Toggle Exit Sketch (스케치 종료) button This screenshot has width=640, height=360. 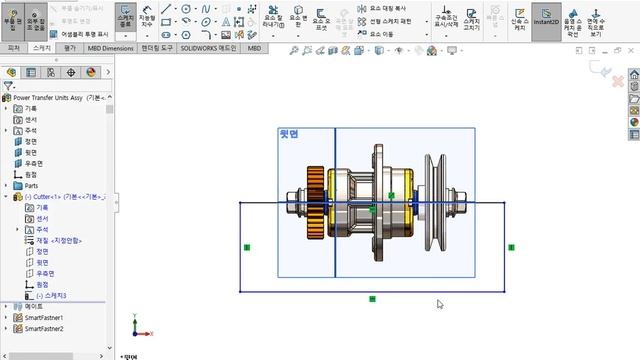point(125,16)
